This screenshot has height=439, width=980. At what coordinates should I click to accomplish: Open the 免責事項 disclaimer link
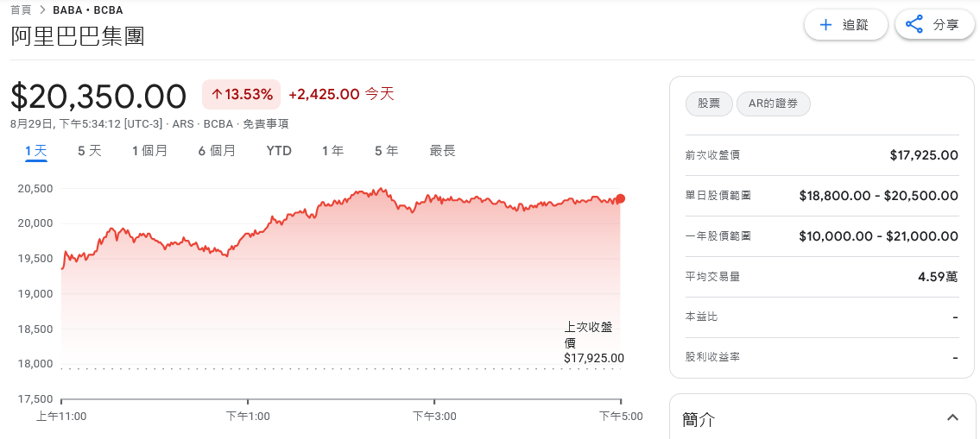coord(265,123)
